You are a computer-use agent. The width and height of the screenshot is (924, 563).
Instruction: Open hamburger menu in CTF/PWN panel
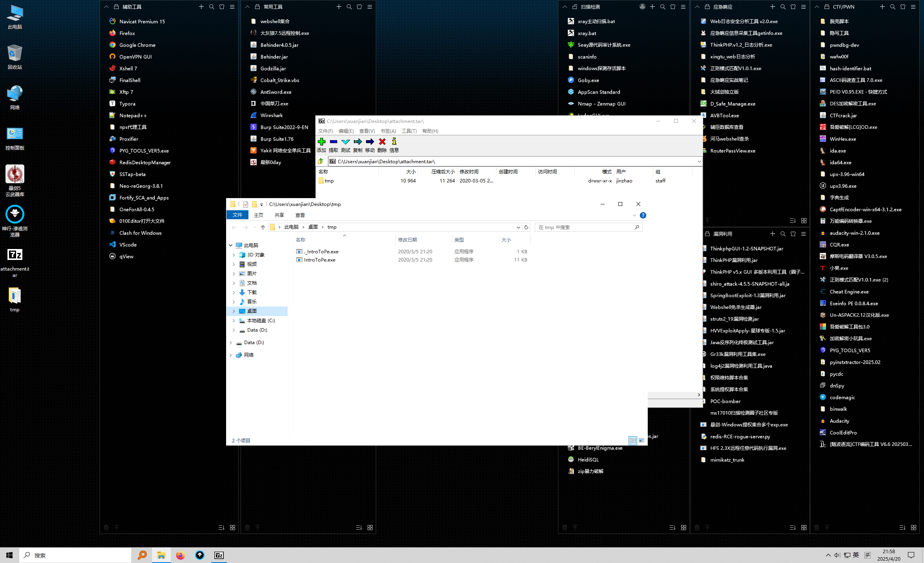tap(913, 7)
